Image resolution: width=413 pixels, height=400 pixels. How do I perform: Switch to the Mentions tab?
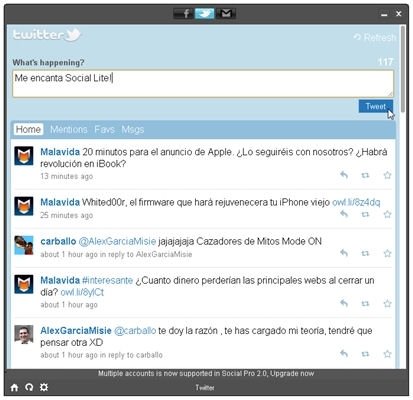[x=69, y=129]
